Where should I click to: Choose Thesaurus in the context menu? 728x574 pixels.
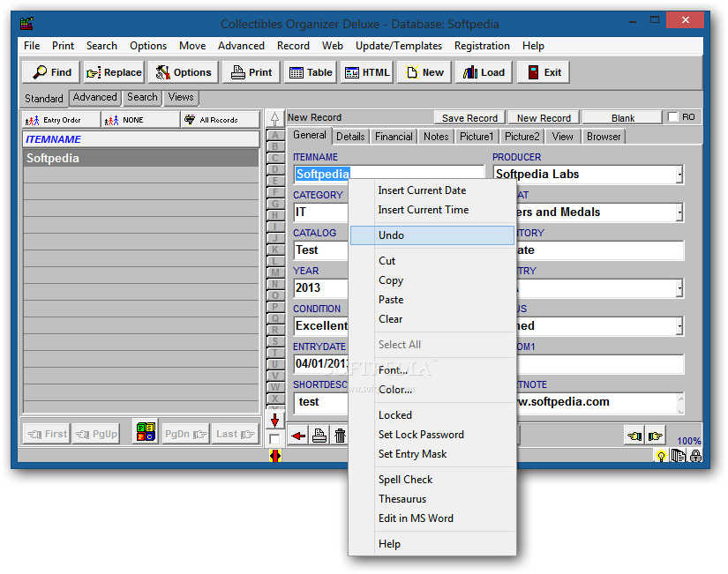point(432,499)
